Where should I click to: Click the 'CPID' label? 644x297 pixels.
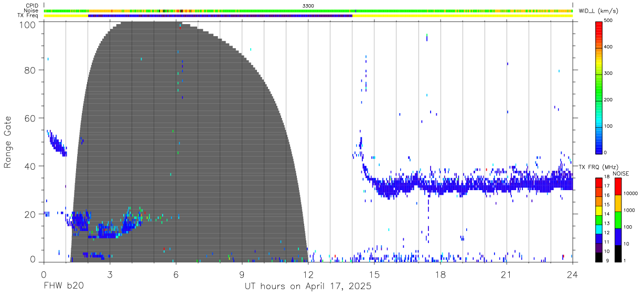pyautogui.click(x=32, y=6)
